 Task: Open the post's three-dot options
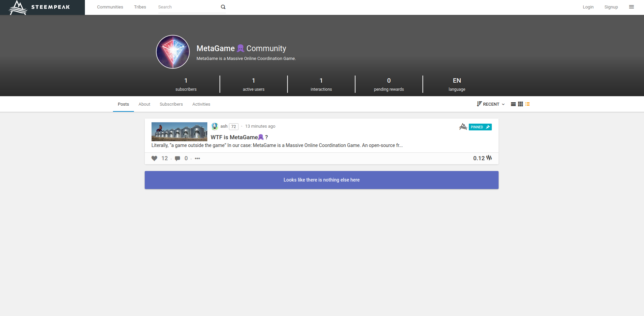[198, 158]
